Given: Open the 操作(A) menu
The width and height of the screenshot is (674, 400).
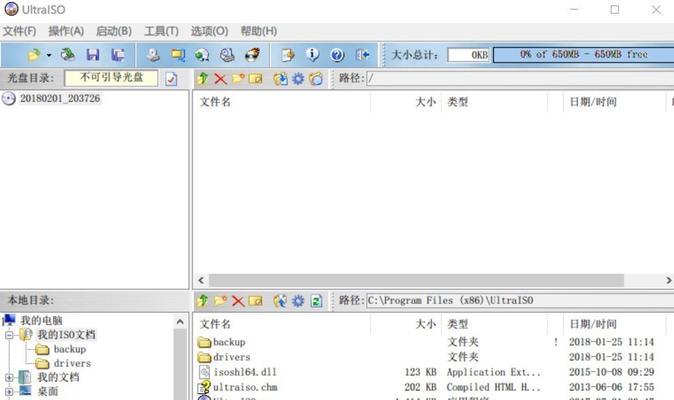Looking at the screenshot, I should click(x=66, y=31).
